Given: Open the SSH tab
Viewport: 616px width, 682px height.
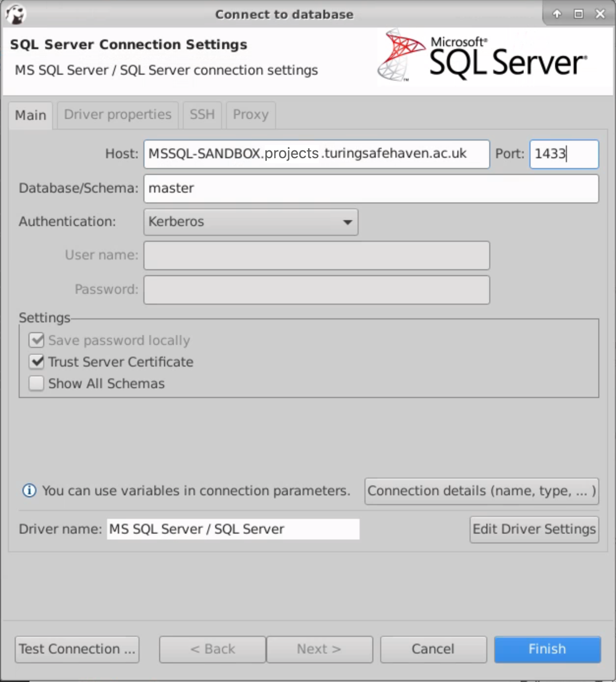Looking at the screenshot, I should click(x=202, y=115).
